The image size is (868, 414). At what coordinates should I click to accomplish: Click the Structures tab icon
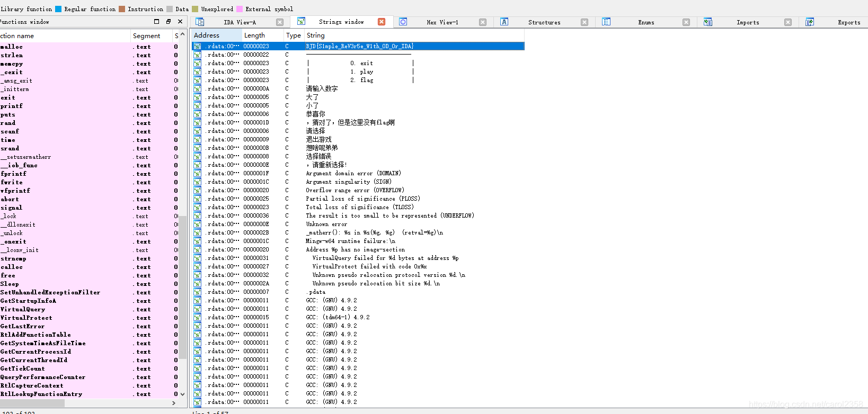click(x=504, y=22)
